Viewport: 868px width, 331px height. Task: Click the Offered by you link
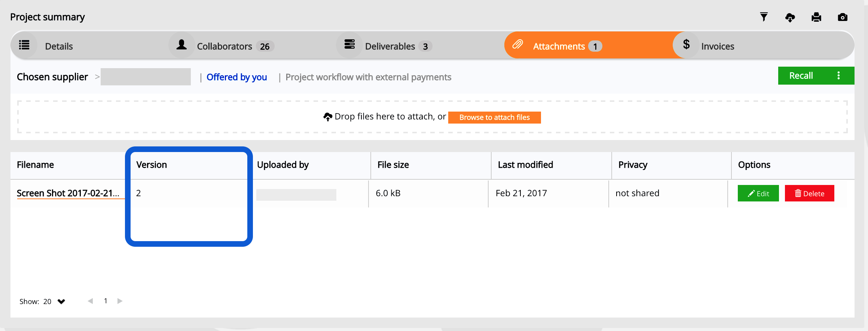point(236,77)
